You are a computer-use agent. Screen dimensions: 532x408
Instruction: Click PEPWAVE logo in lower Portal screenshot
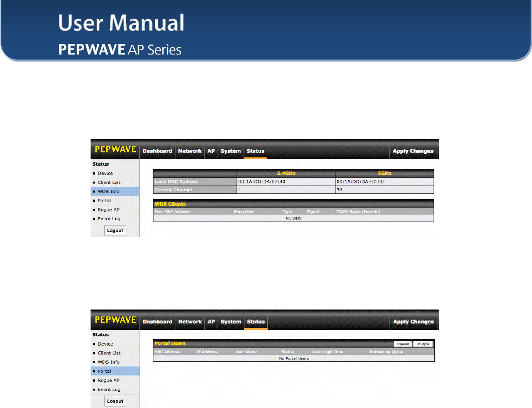pyautogui.click(x=116, y=320)
